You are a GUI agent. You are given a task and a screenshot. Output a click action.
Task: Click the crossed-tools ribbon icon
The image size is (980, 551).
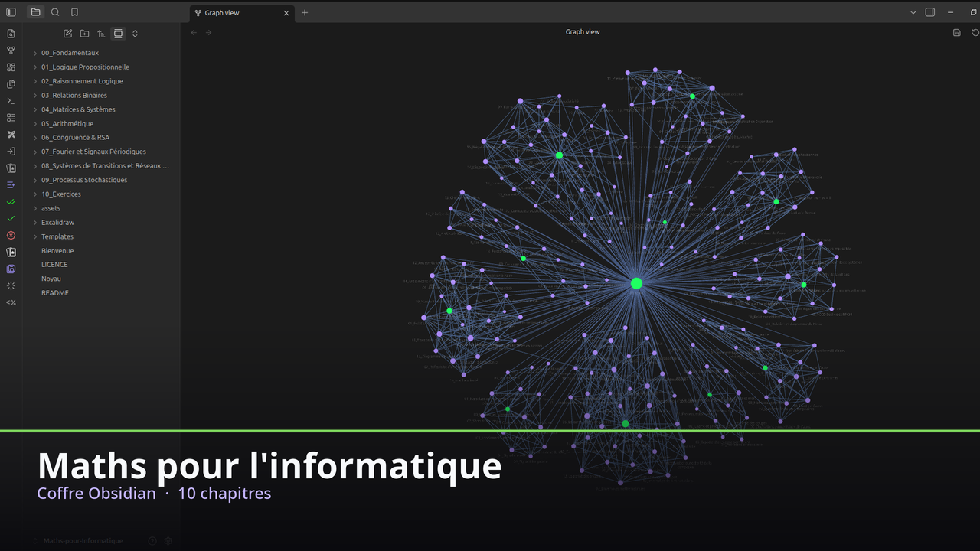[x=11, y=135]
